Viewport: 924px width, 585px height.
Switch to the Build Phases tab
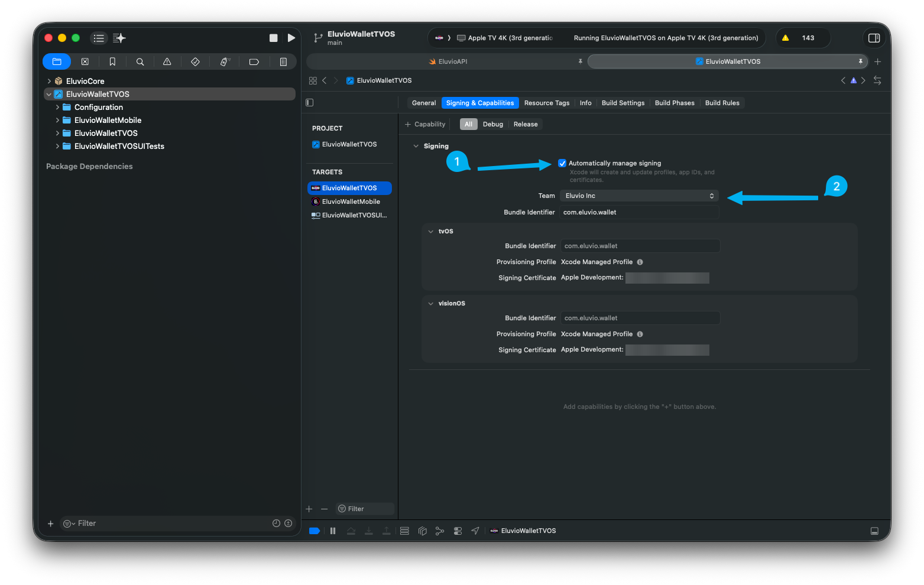point(675,103)
